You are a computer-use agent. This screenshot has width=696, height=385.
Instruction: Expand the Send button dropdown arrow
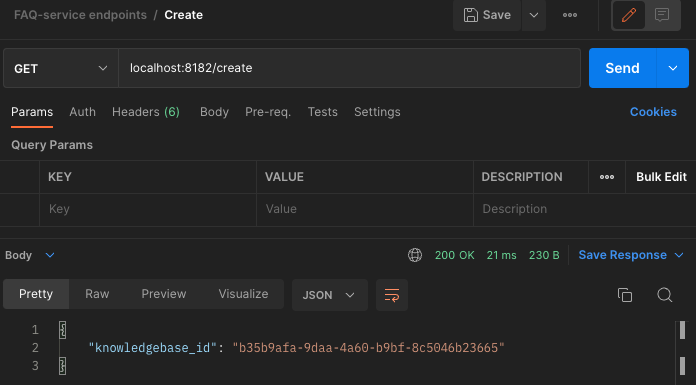[673, 68]
